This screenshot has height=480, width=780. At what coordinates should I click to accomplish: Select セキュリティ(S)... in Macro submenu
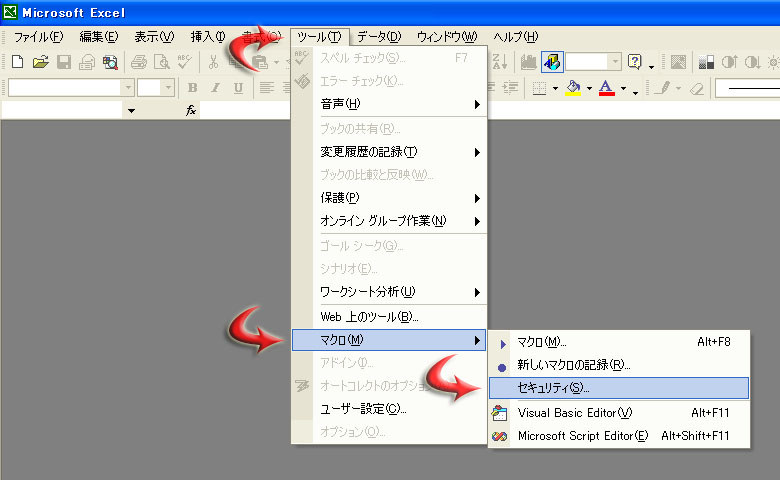[619, 388]
